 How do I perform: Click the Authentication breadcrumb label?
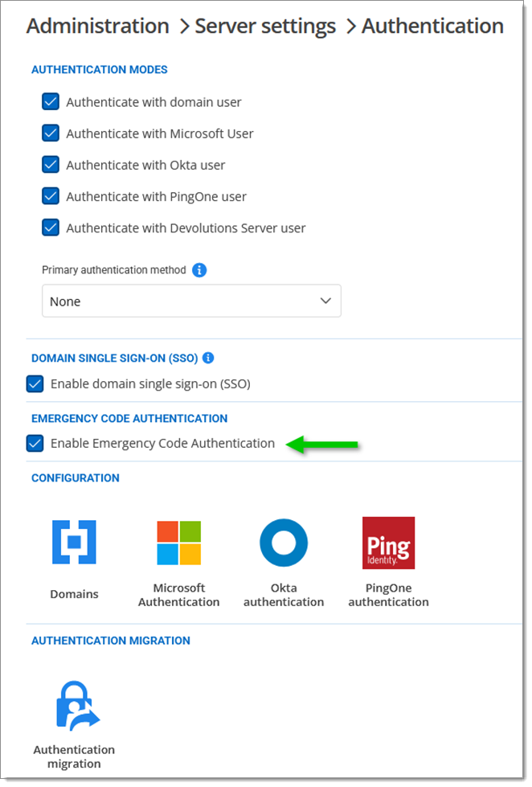point(432,26)
